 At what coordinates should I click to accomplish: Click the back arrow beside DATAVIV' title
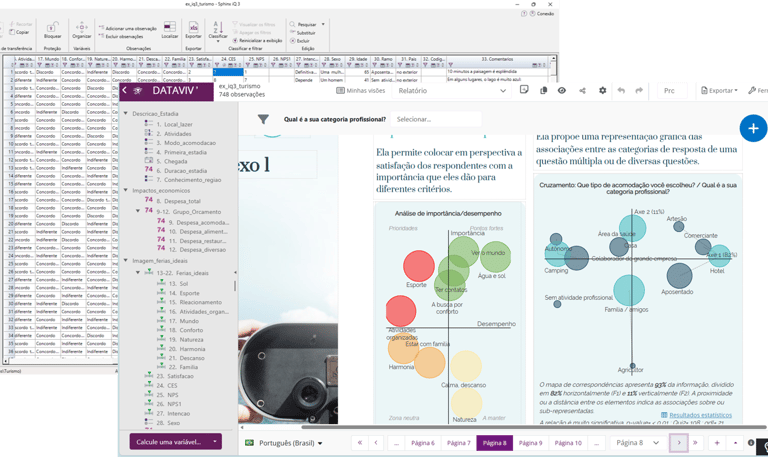coord(124,90)
